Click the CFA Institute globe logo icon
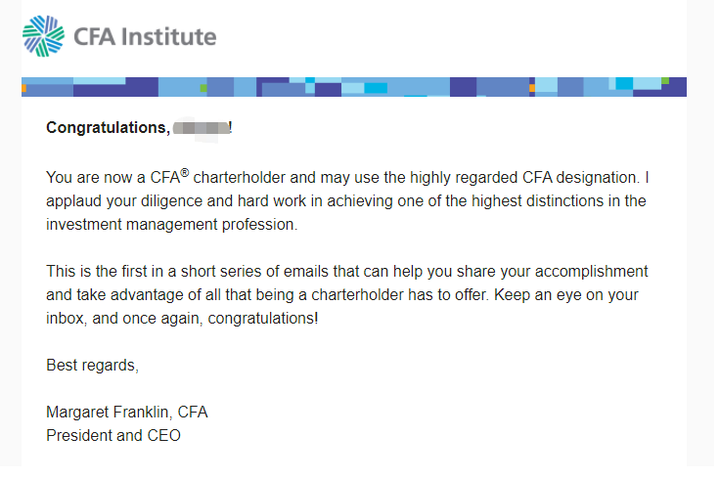 click(42, 37)
